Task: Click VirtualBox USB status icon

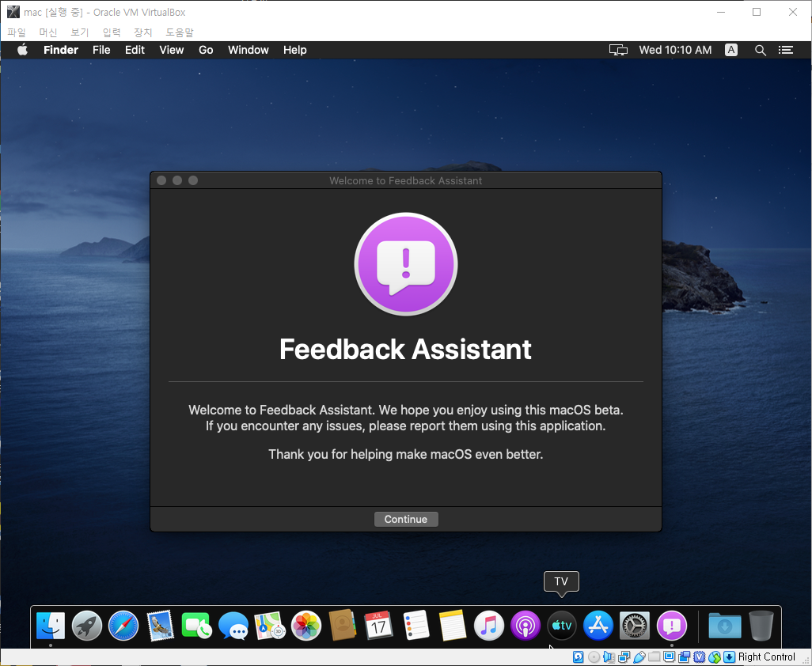Action: tap(639, 657)
